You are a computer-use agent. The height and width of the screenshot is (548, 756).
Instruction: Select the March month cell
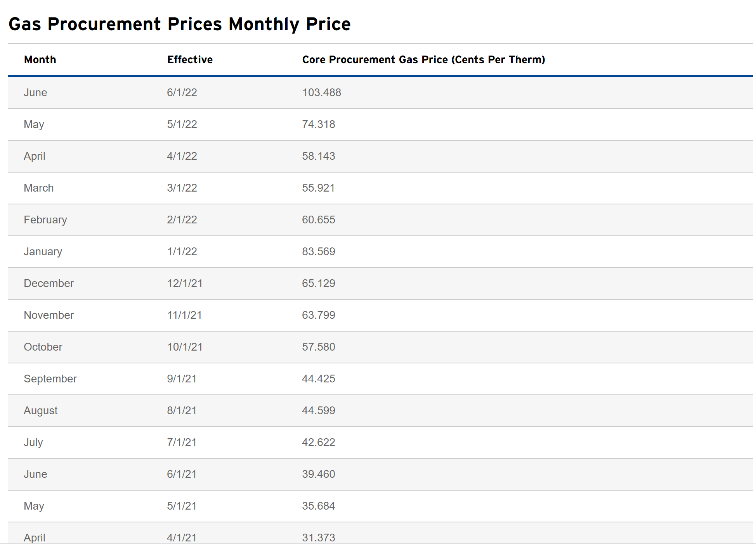[38, 188]
